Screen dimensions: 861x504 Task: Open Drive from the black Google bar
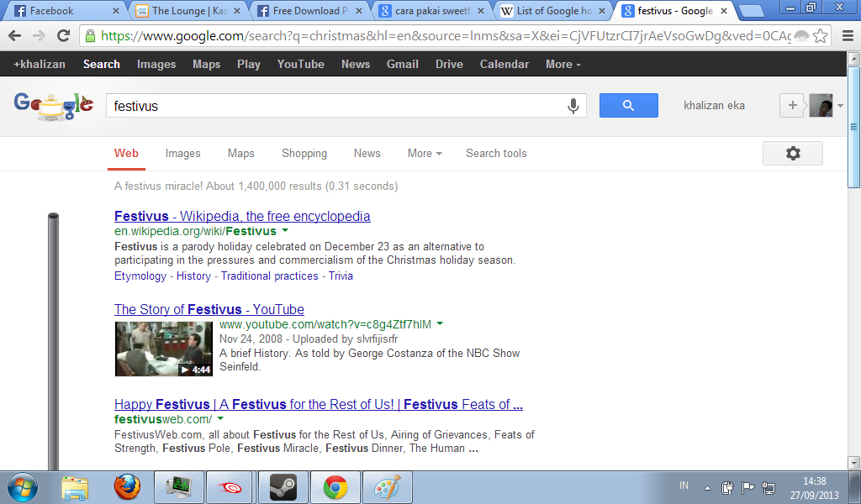pyautogui.click(x=449, y=64)
